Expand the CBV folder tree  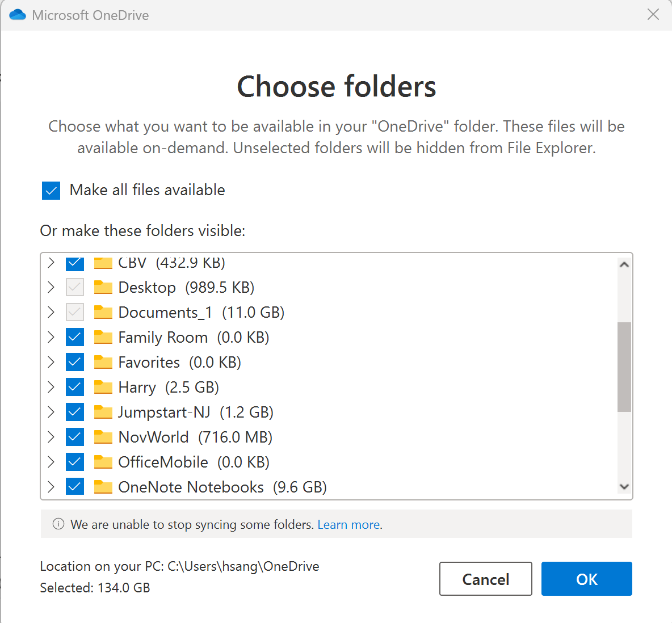tap(51, 262)
